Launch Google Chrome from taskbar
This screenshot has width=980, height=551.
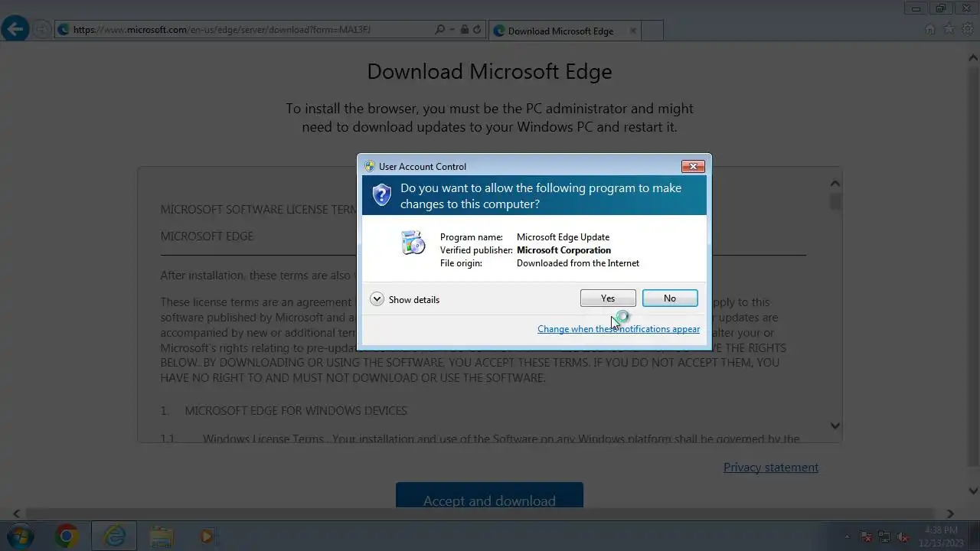(x=67, y=536)
